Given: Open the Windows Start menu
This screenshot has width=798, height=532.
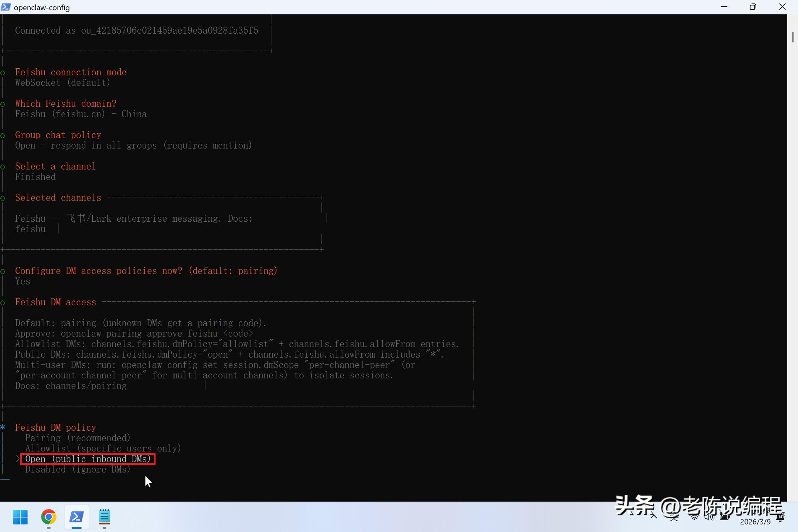Looking at the screenshot, I should 20,517.
